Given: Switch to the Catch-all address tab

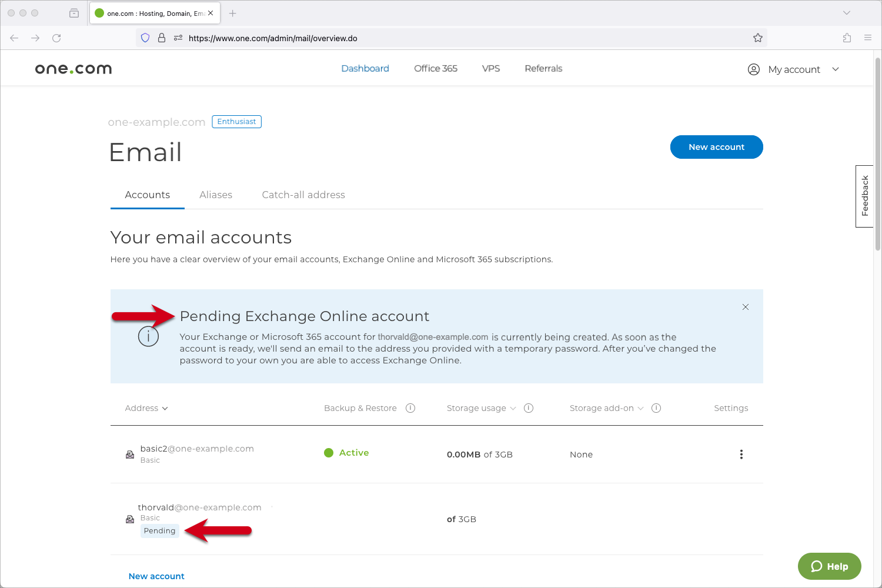Looking at the screenshot, I should tap(303, 195).
